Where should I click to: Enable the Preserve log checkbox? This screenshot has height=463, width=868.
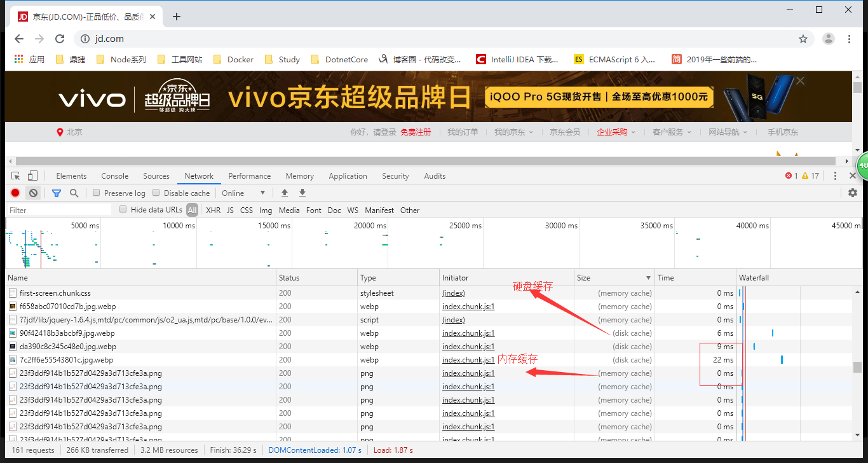coord(97,193)
